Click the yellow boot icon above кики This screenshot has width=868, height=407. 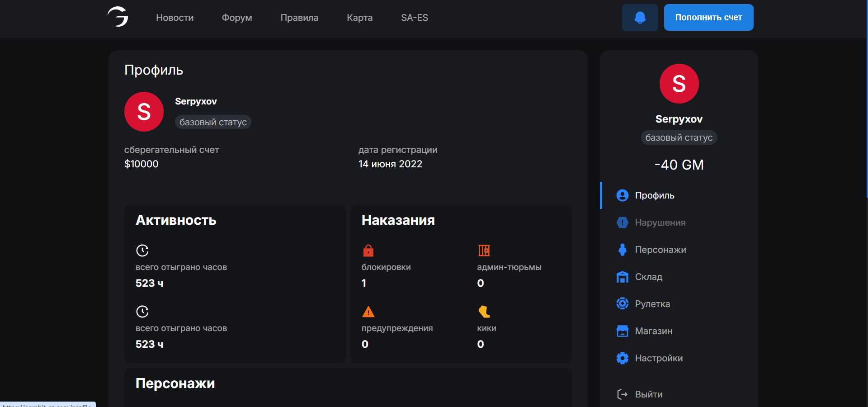coord(484,312)
